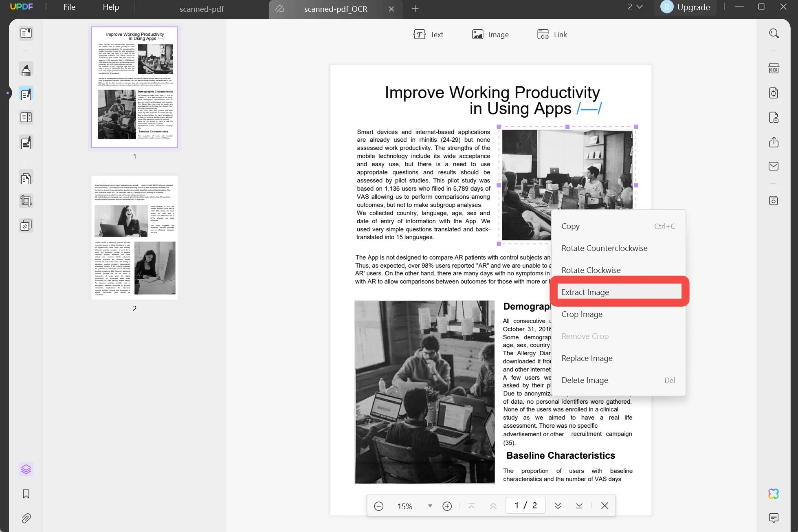Open the Save as other icon
798x532 pixels.
pos(774,200)
